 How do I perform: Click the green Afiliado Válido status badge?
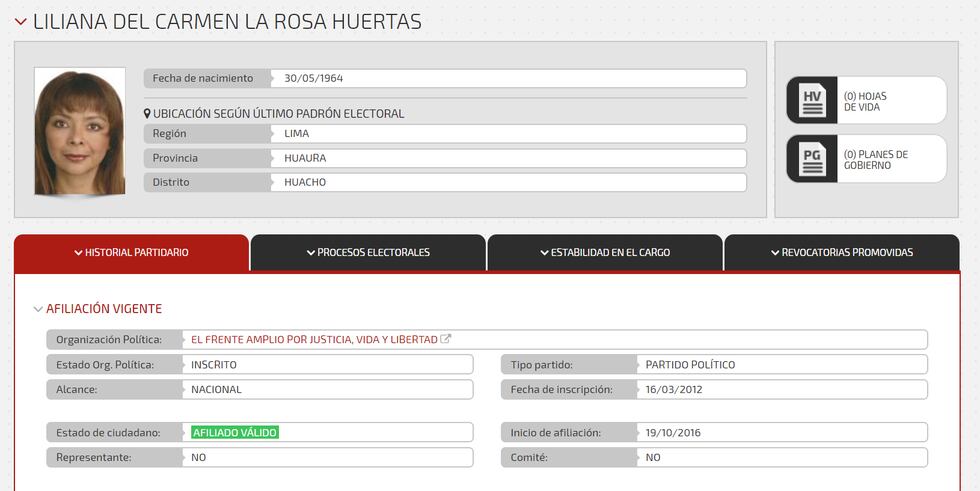pyautogui.click(x=235, y=432)
